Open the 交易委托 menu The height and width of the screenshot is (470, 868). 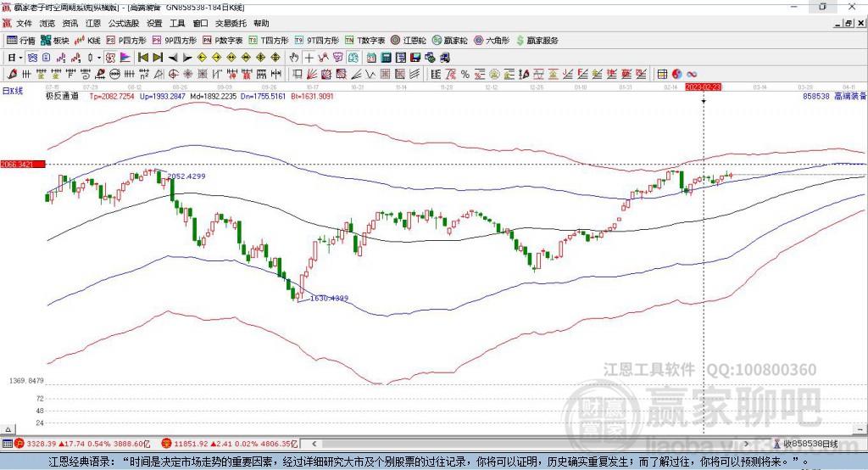[231, 23]
